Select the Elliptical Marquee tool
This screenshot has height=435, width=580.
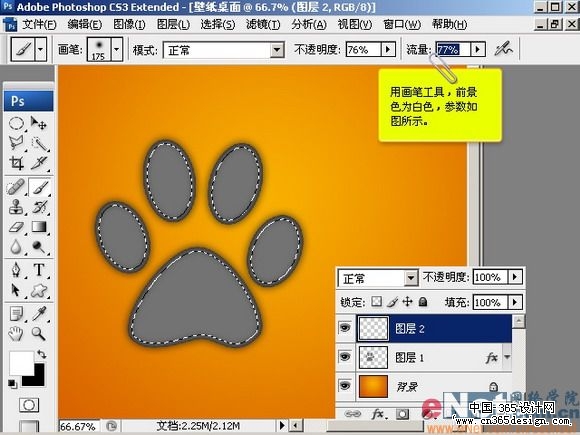click(x=16, y=124)
